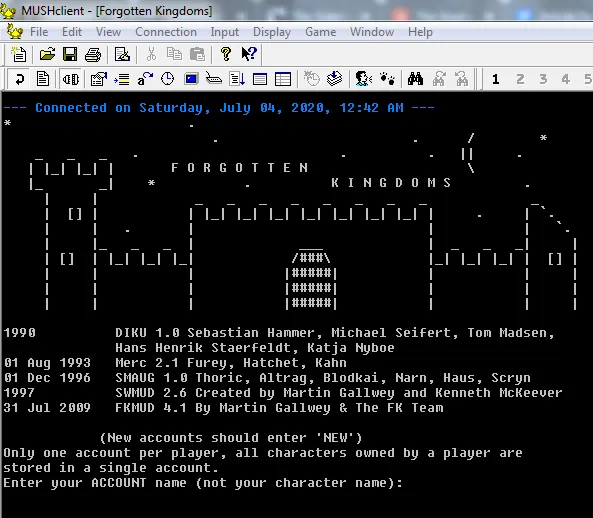Image resolution: width=593 pixels, height=518 pixels.
Task: Open the Input menu
Action: tap(225, 32)
